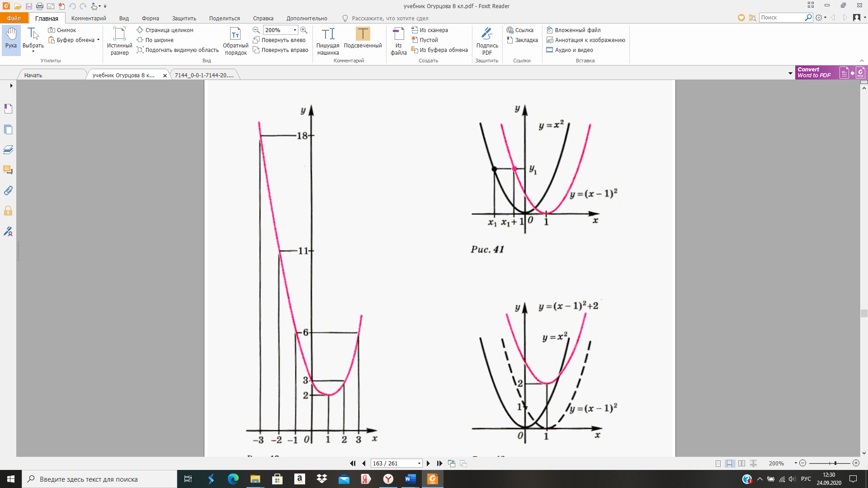The image size is (868, 488).
Task: Switch to facing pages view mode
Action: pyautogui.click(x=741, y=463)
